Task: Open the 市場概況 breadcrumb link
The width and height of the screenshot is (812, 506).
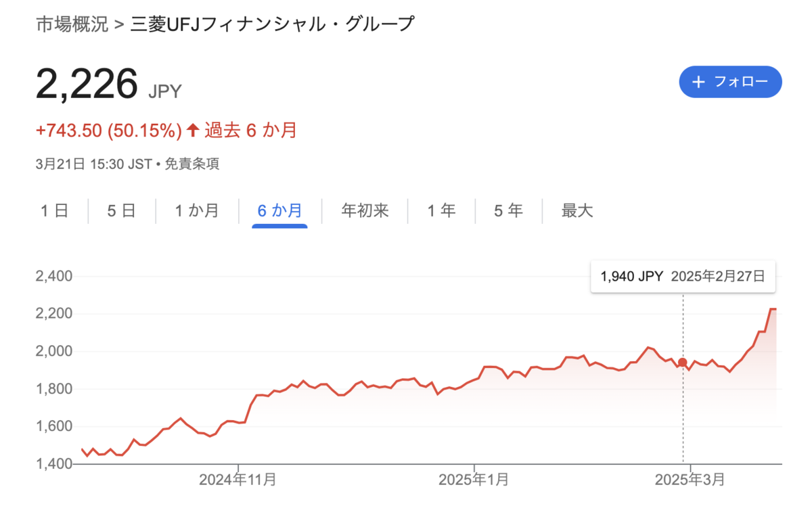Action: [72, 26]
